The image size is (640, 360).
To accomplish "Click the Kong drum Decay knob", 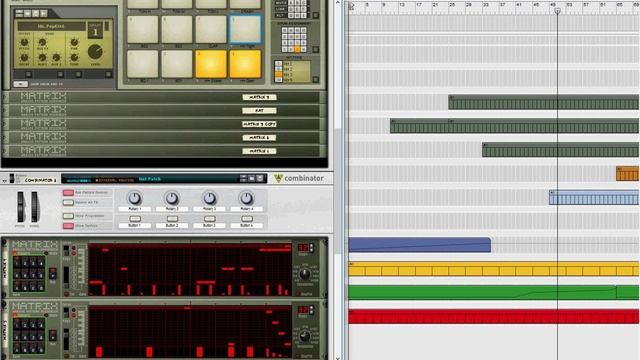I will click(24, 58).
